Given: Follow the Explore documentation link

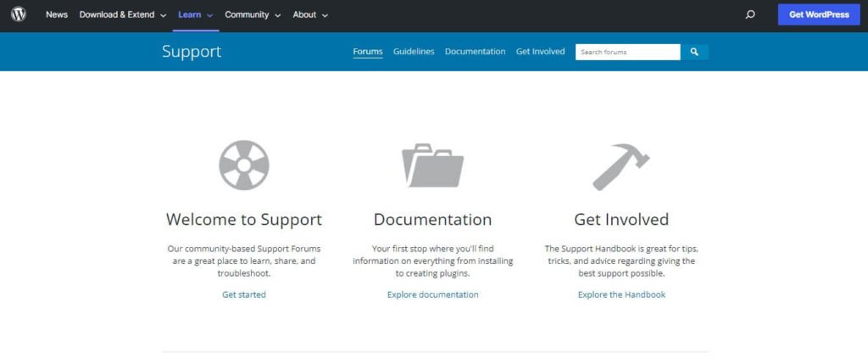Looking at the screenshot, I should pyautogui.click(x=432, y=294).
